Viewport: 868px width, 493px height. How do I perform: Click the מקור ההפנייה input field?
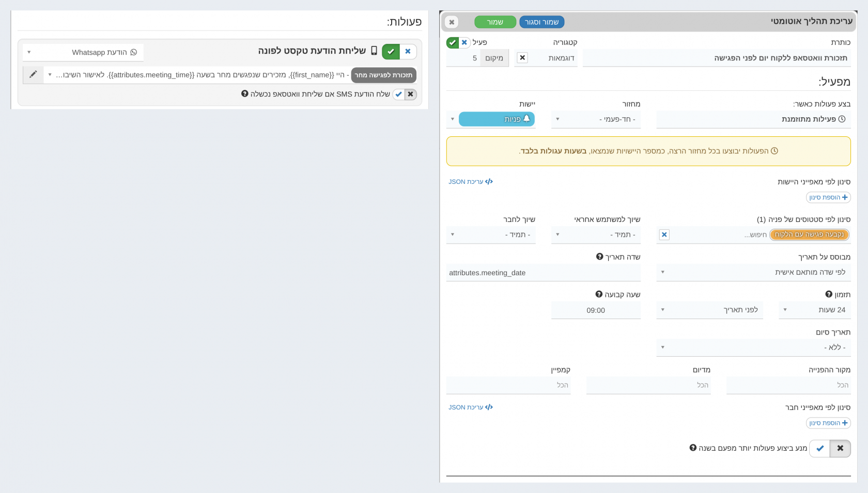tap(788, 385)
